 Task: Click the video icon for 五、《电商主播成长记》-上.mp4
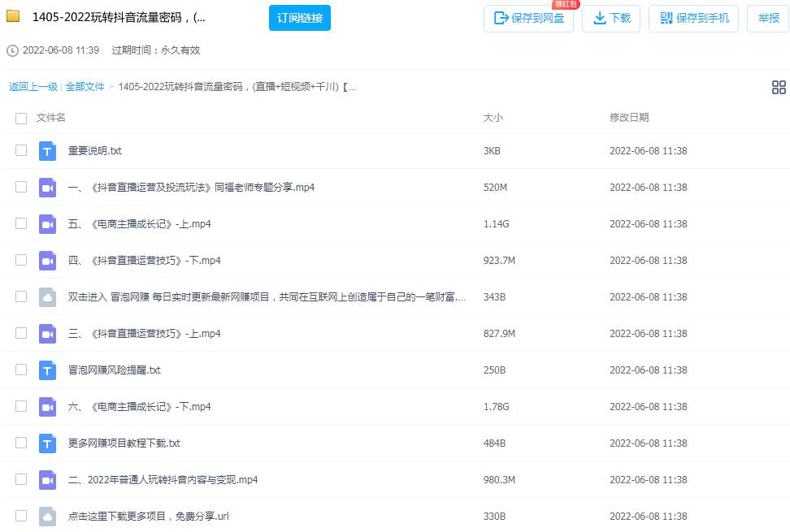pos(47,224)
